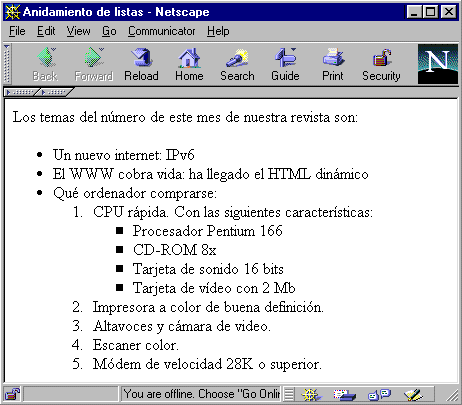Click the status bar security lock icon
Screen dimensions: 462x405
click(12, 394)
